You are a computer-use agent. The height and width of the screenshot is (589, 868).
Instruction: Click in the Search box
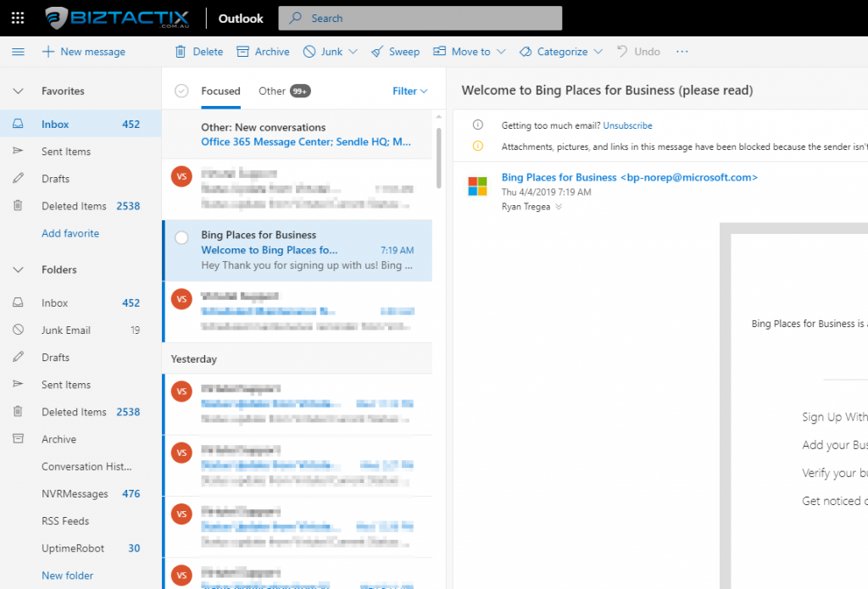click(420, 19)
